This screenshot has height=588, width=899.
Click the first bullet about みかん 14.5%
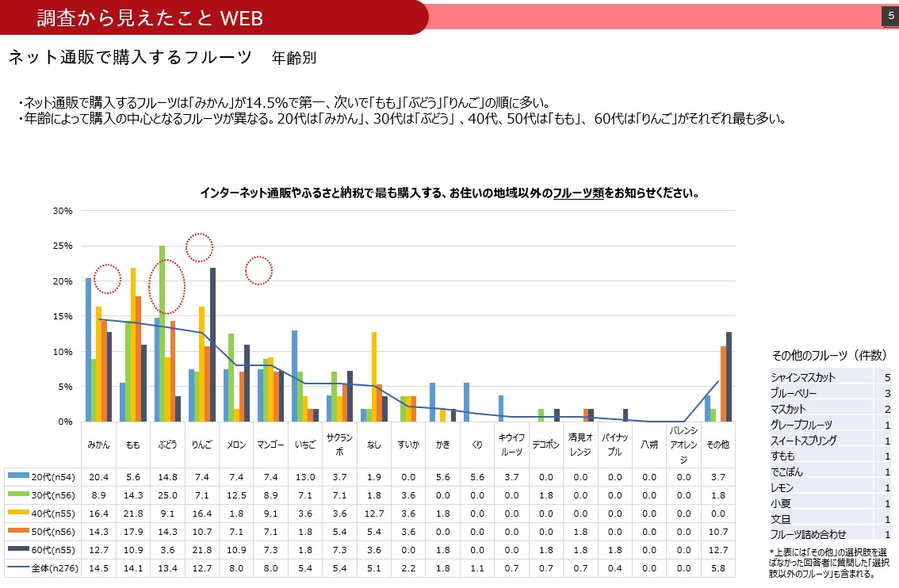coord(284,102)
